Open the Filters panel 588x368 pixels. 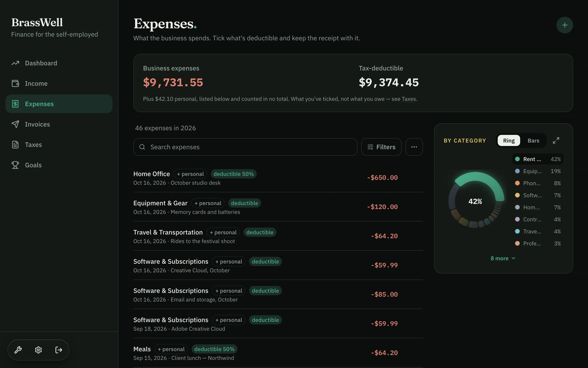(x=381, y=147)
